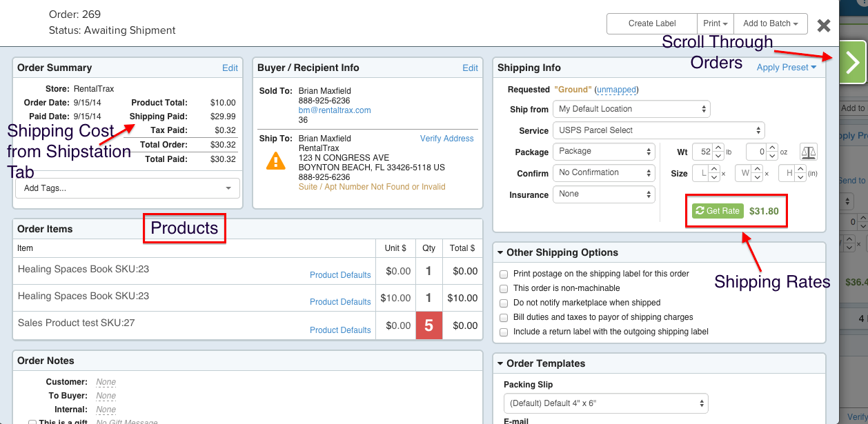Click the address warning triangle icon
868x424 pixels.
[x=275, y=162]
